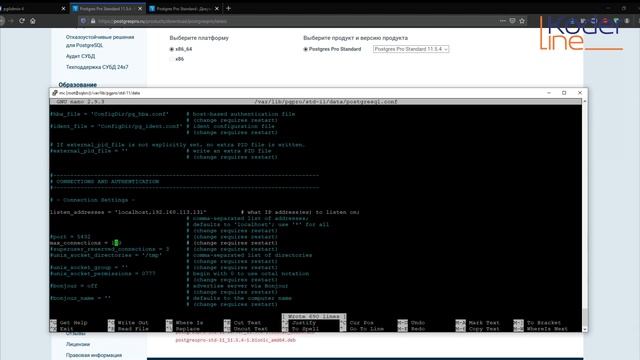Switch to the third Postgres Pro Standard tab
The image size is (640, 360).
click(x=184, y=8)
